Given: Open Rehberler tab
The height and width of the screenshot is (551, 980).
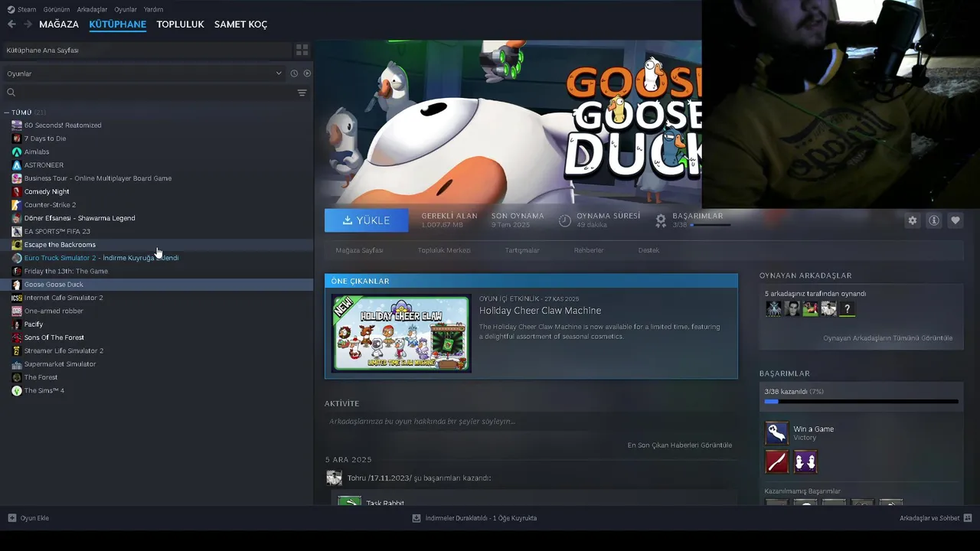Looking at the screenshot, I should coord(589,250).
